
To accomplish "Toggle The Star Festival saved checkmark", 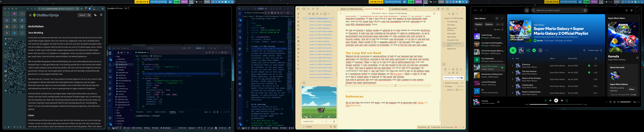I will click(x=589, y=73).
